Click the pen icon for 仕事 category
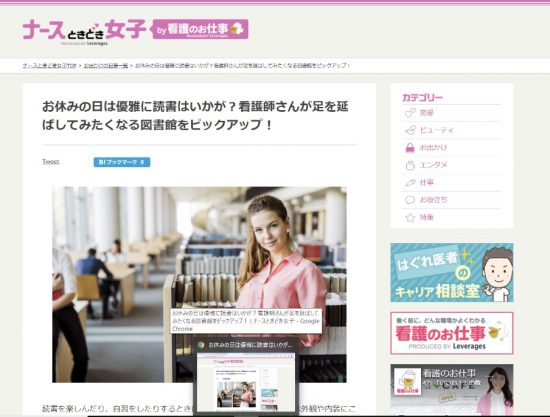 coord(410,182)
